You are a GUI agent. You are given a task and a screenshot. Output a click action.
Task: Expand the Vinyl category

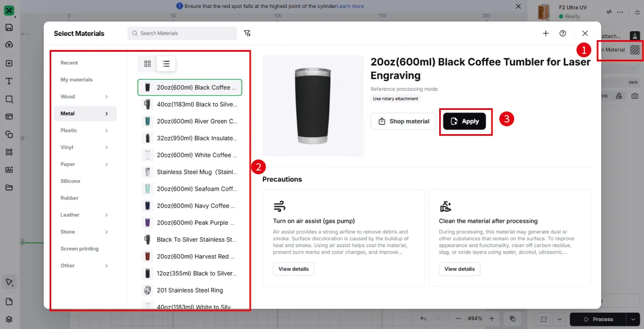pyautogui.click(x=107, y=147)
